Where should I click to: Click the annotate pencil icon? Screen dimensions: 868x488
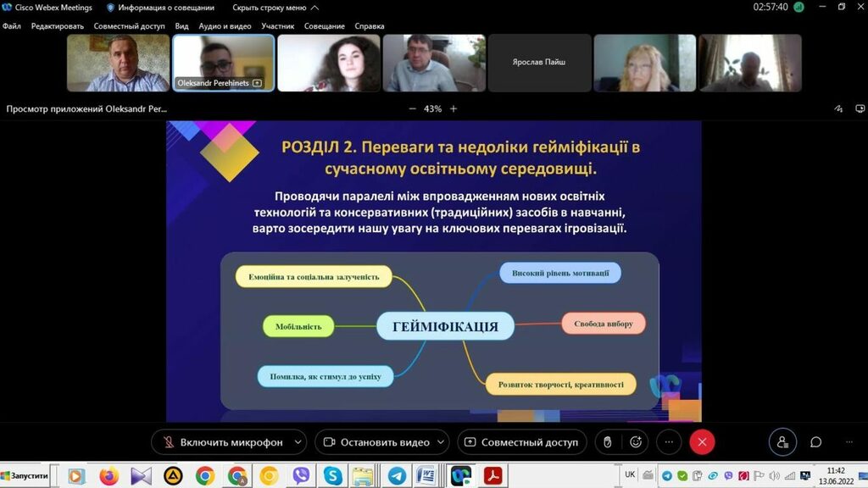tap(838, 108)
